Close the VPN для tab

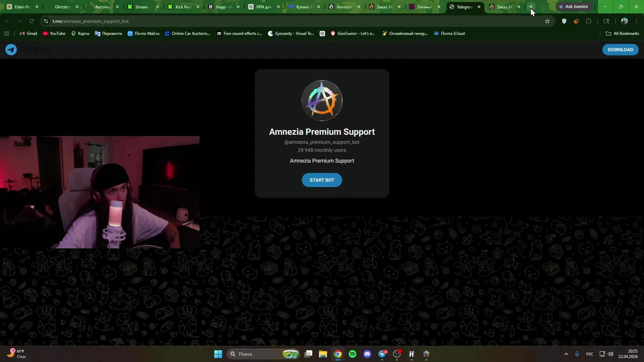(x=278, y=7)
